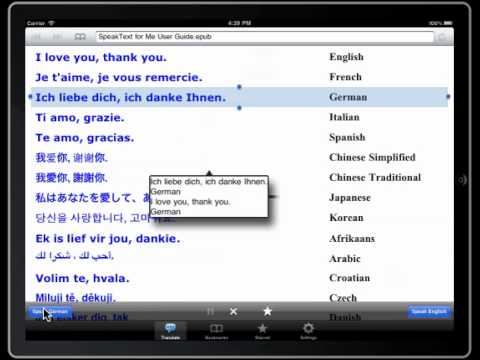Click the back navigation arrow at top
Image resolution: width=480 pixels, height=360 pixels.
[37, 37]
